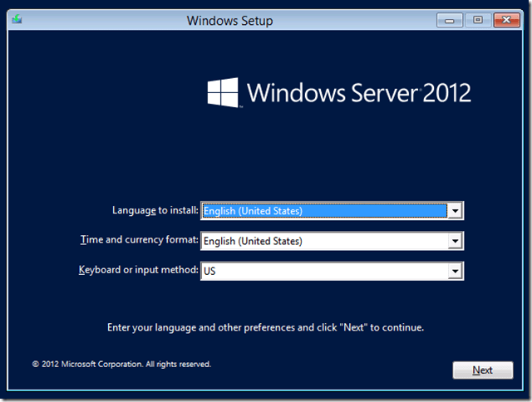
Task: Minimize the Windows Setup window
Action: click(450, 20)
